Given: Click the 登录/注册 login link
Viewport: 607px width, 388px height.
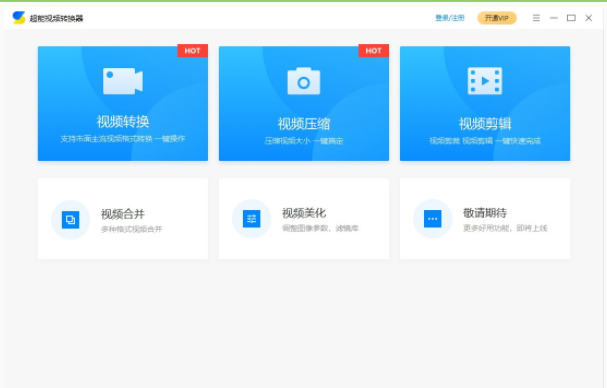Looking at the screenshot, I should click(x=450, y=18).
